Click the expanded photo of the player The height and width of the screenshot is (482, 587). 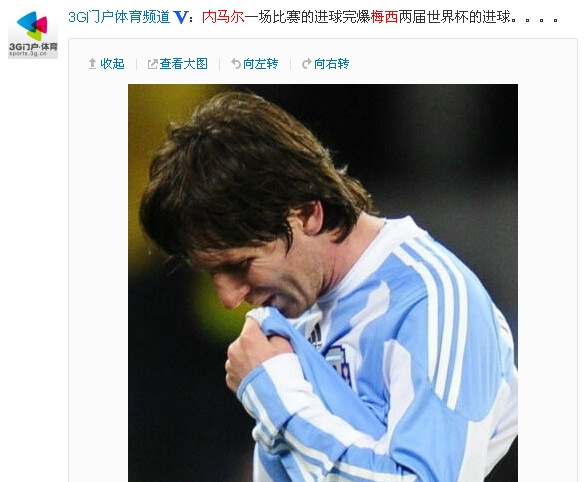[323, 283]
